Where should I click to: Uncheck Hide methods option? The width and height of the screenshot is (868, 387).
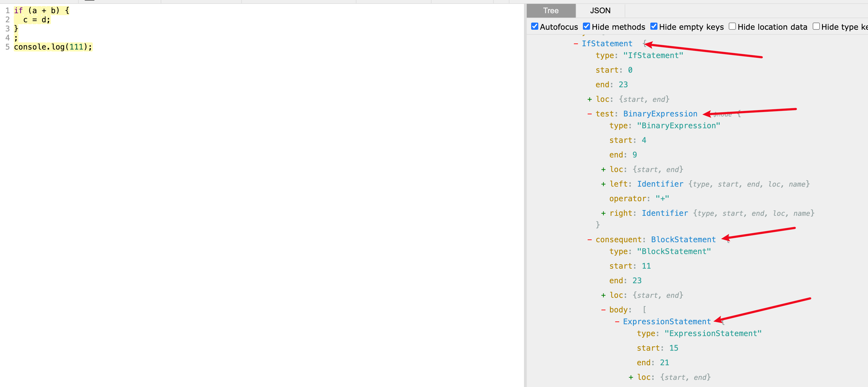tap(586, 26)
